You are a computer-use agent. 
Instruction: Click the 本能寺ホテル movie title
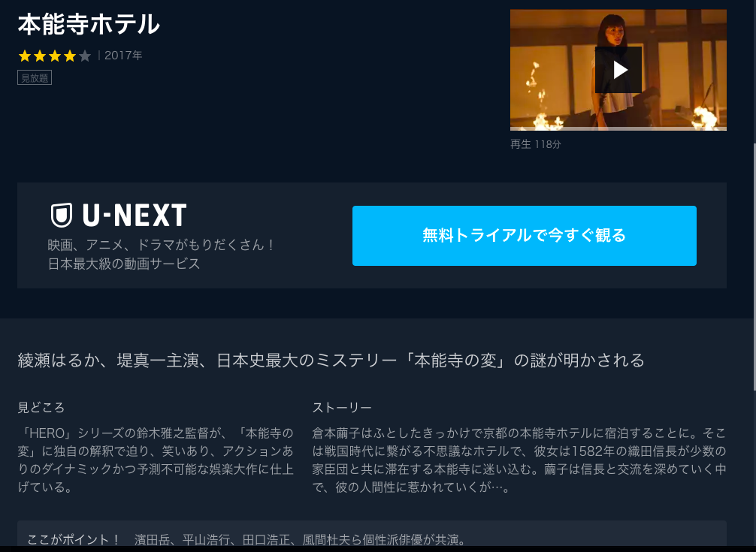(x=89, y=24)
